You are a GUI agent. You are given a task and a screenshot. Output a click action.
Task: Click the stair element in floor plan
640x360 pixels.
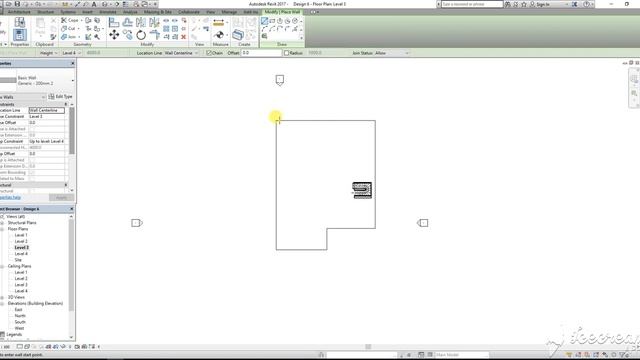[x=362, y=190]
